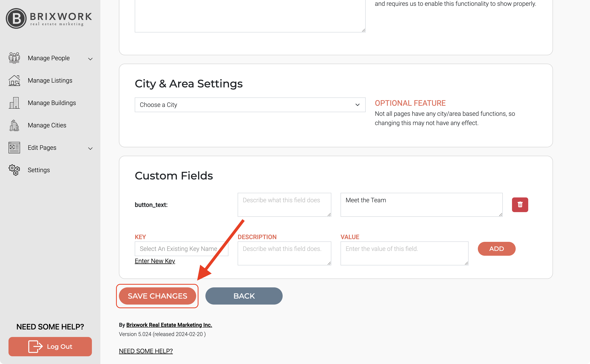Click the Settings gears icon

(14, 170)
